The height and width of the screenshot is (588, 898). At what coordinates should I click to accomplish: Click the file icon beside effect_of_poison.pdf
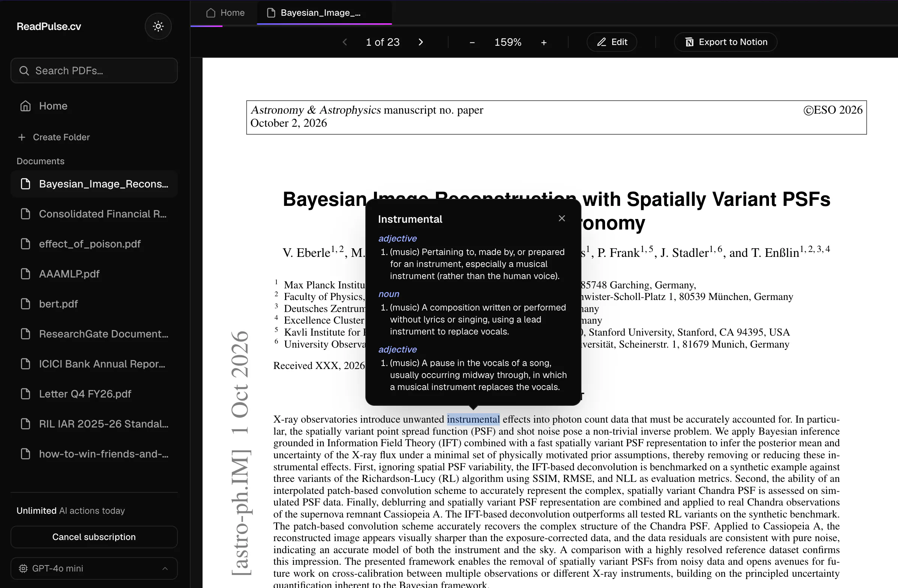[x=25, y=244]
